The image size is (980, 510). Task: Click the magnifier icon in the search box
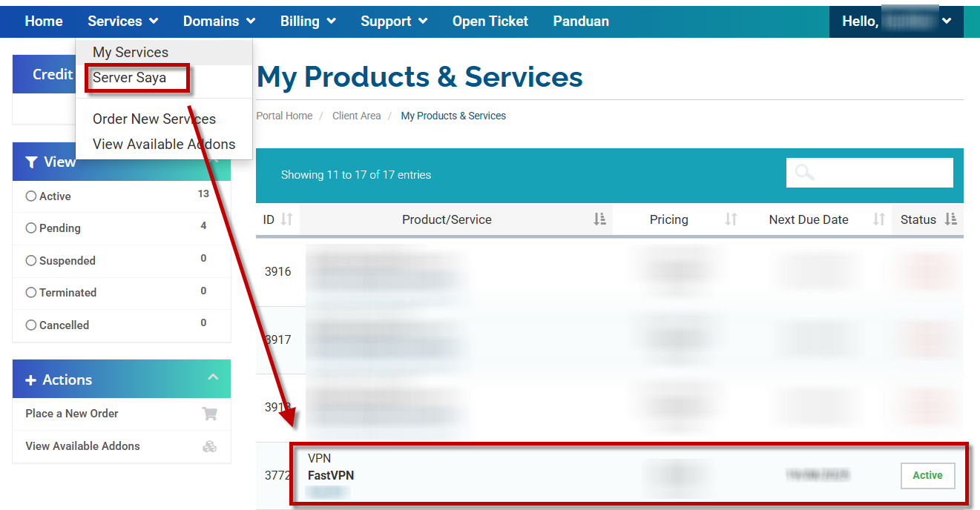[x=804, y=173]
